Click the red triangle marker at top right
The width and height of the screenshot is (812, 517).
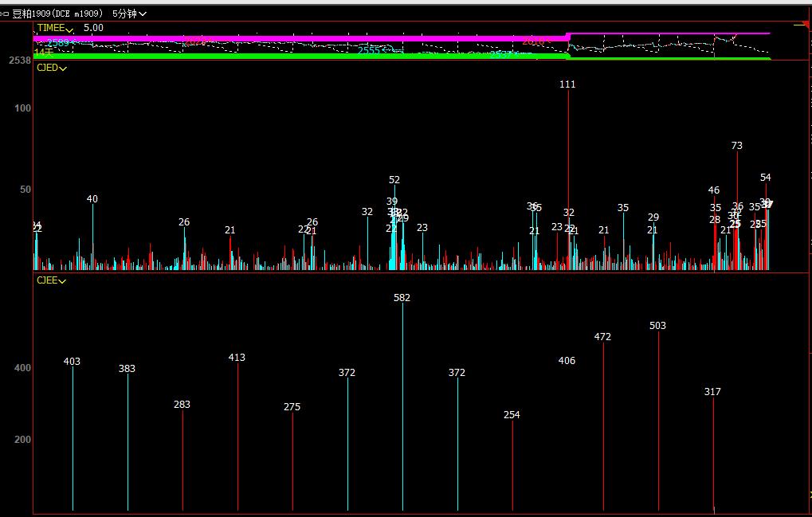pos(806,26)
